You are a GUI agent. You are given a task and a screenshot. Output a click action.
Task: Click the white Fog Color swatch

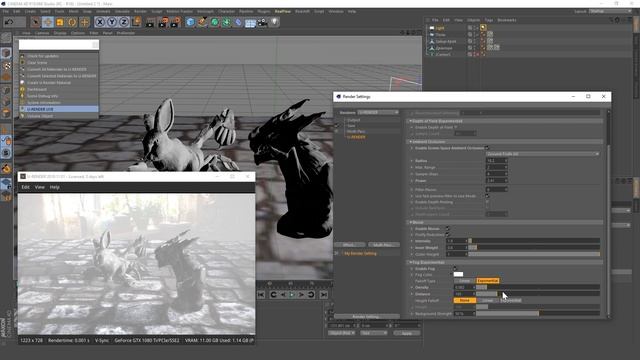coord(458,274)
